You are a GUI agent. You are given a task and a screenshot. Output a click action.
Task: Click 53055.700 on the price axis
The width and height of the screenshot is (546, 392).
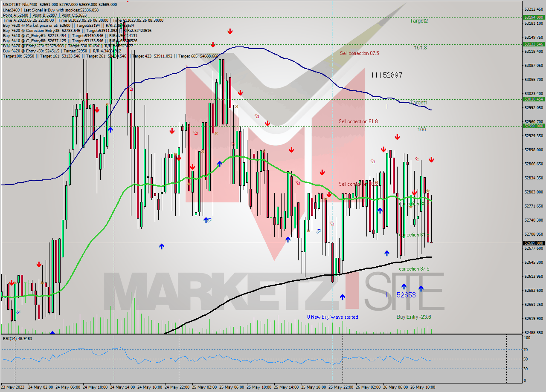[x=534, y=79]
